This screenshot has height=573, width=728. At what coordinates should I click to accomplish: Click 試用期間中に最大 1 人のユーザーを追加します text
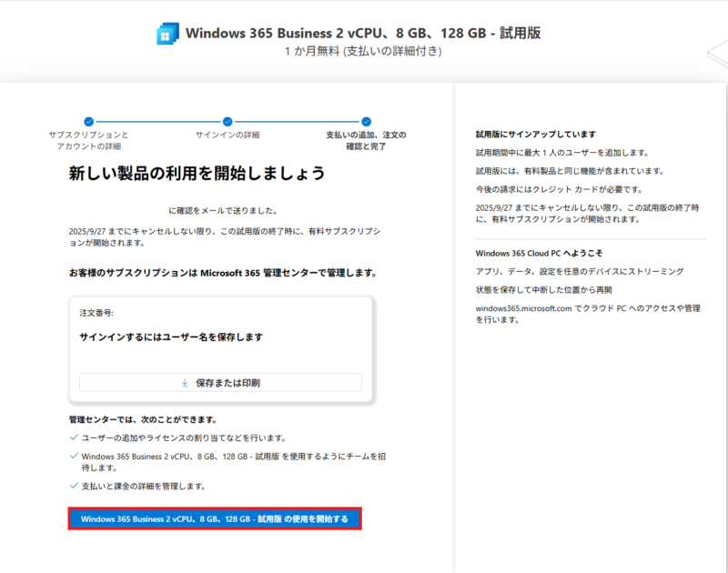tap(562, 153)
